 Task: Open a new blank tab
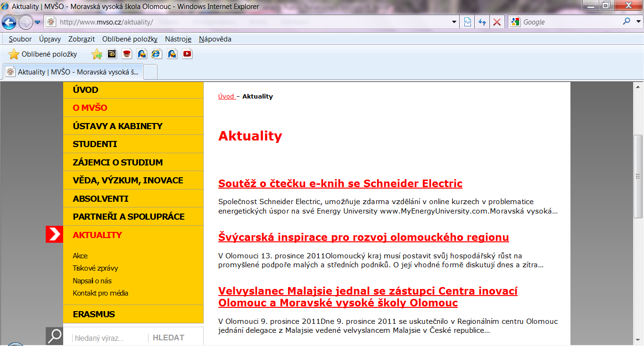point(150,72)
